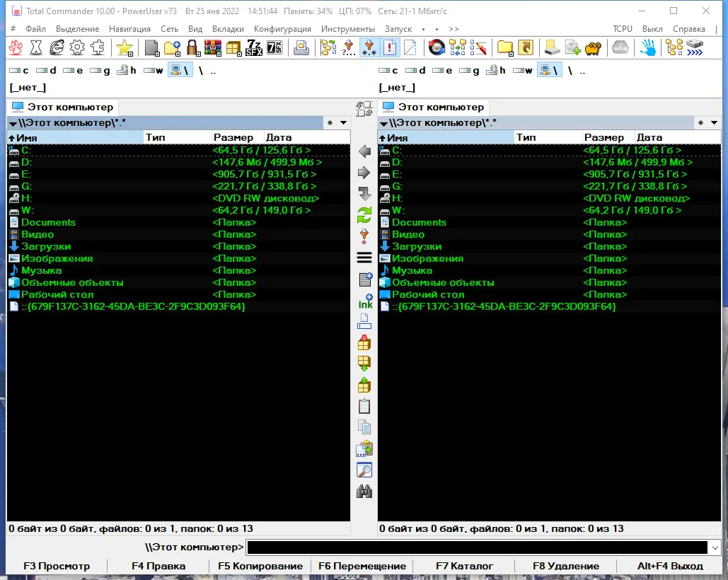728x580 pixels.
Task: Select drive d in left drive bar
Action: point(47,71)
